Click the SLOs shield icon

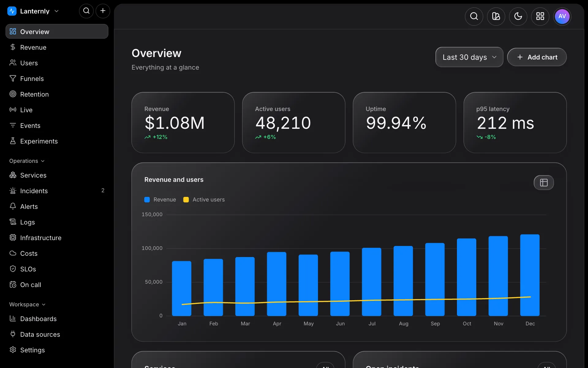pos(13,269)
